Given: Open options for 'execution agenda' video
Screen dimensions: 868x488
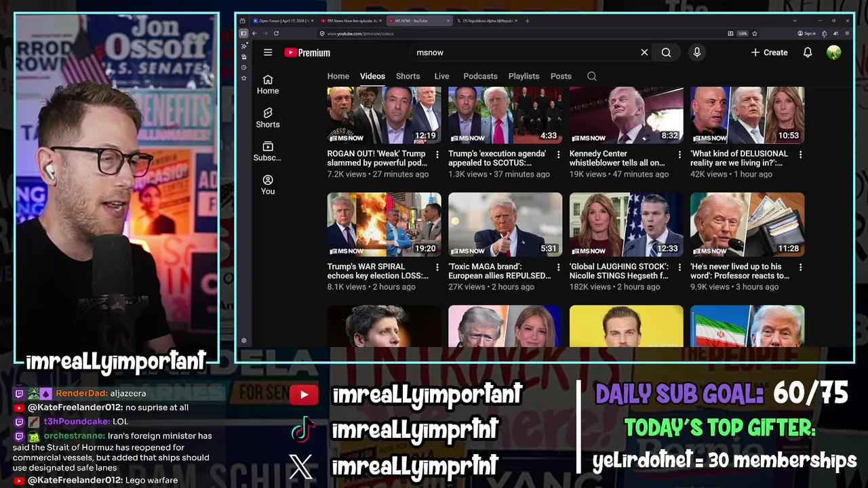Looking at the screenshot, I should click(558, 155).
